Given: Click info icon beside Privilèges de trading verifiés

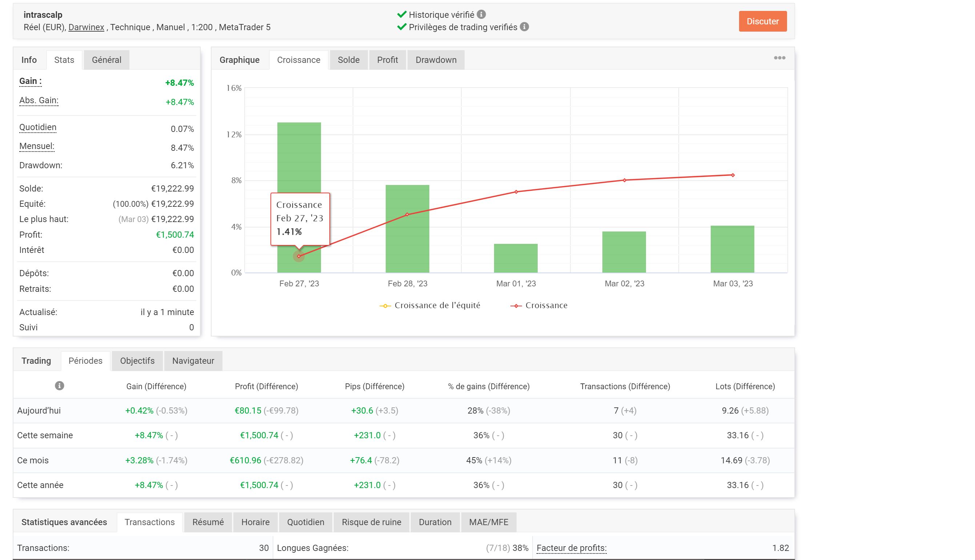Looking at the screenshot, I should [525, 27].
